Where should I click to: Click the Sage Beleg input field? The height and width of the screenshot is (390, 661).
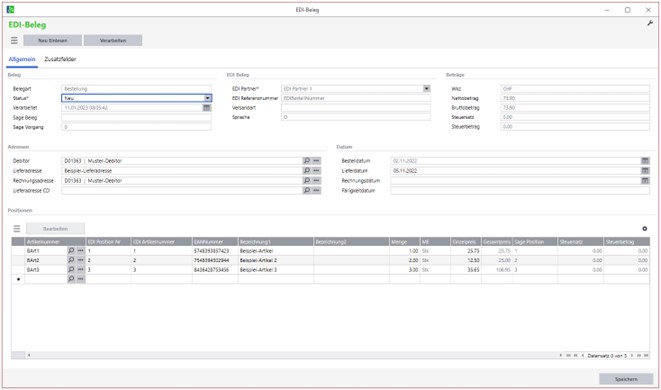click(136, 118)
